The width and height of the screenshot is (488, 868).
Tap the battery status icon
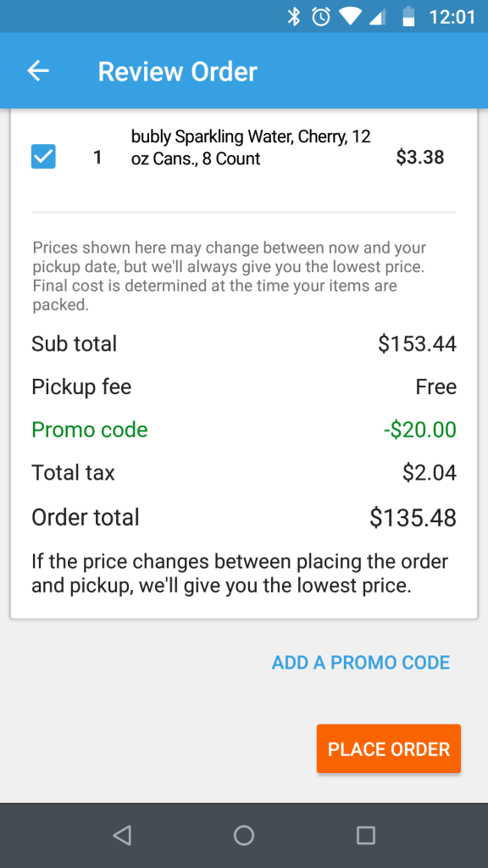coord(408,17)
